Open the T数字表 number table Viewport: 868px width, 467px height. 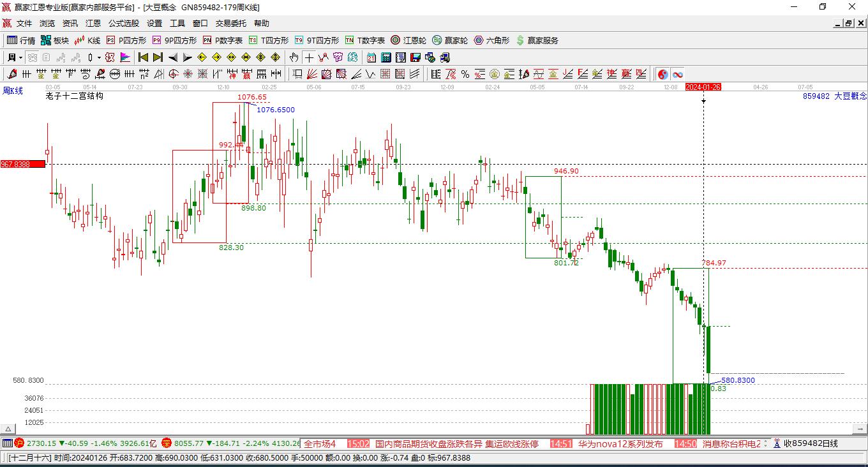coord(365,40)
